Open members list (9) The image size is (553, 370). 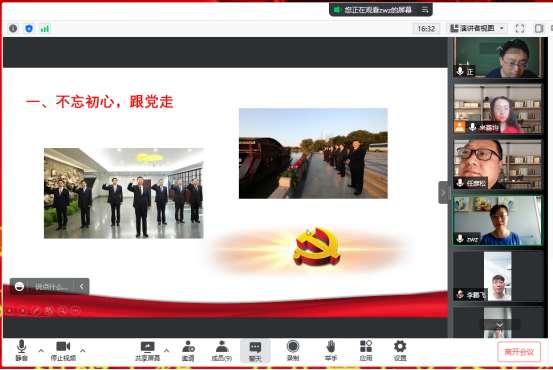(x=221, y=351)
